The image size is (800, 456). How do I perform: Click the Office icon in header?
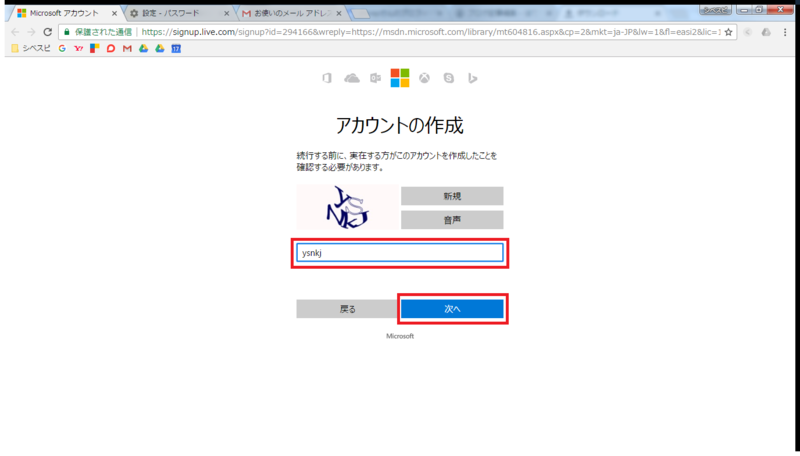click(327, 78)
